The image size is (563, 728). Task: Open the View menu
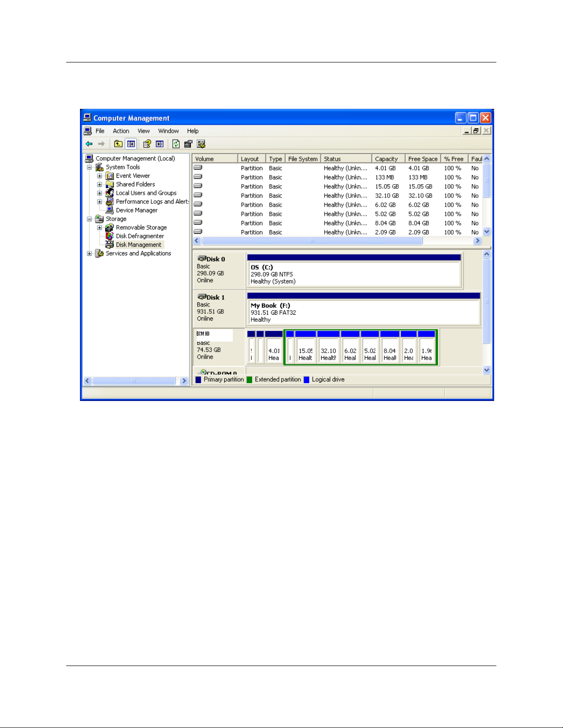pos(144,131)
